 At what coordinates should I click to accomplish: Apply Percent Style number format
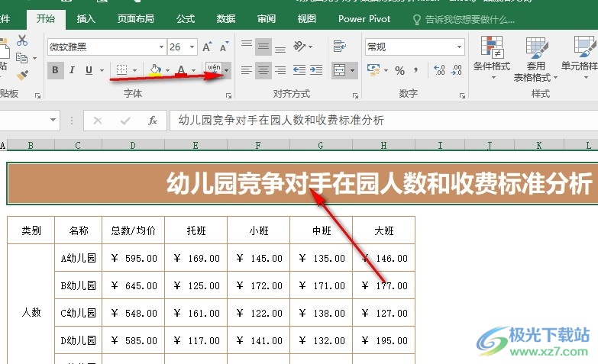tap(399, 71)
